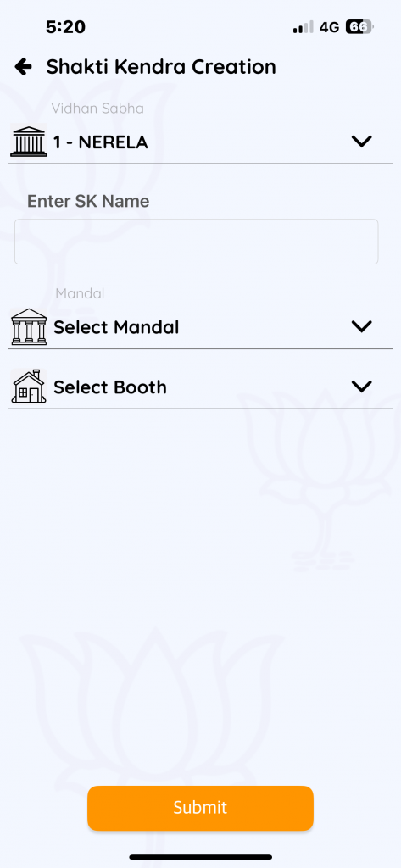Click the Vidhan Sabha building icon
Viewport: 401px width, 868px height.
[x=29, y=142]
